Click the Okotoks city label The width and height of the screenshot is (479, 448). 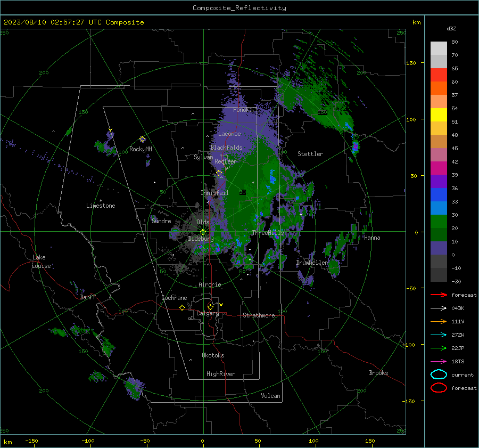point(213,355)
